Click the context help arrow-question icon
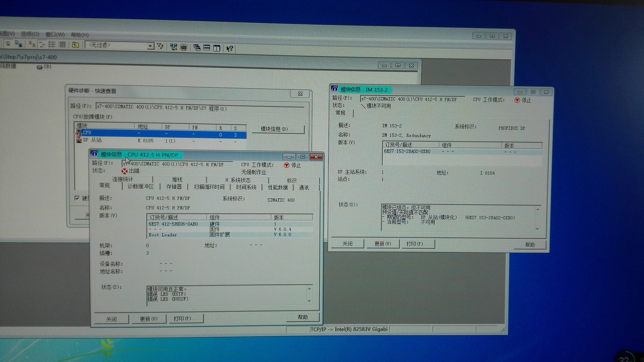 [x=230, y=49]
